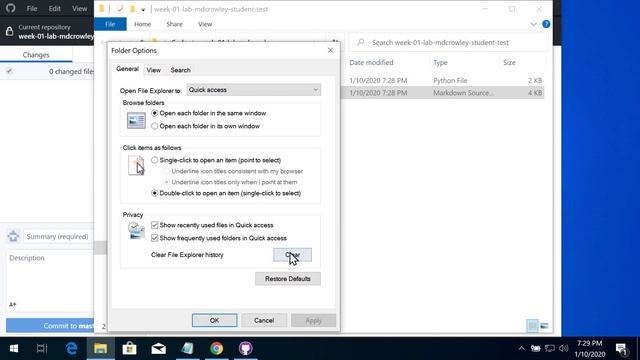Switch File Explorer to details view icon
This screenshot has width=640, height=360.
pyautogui.click(x=532, y=326)
